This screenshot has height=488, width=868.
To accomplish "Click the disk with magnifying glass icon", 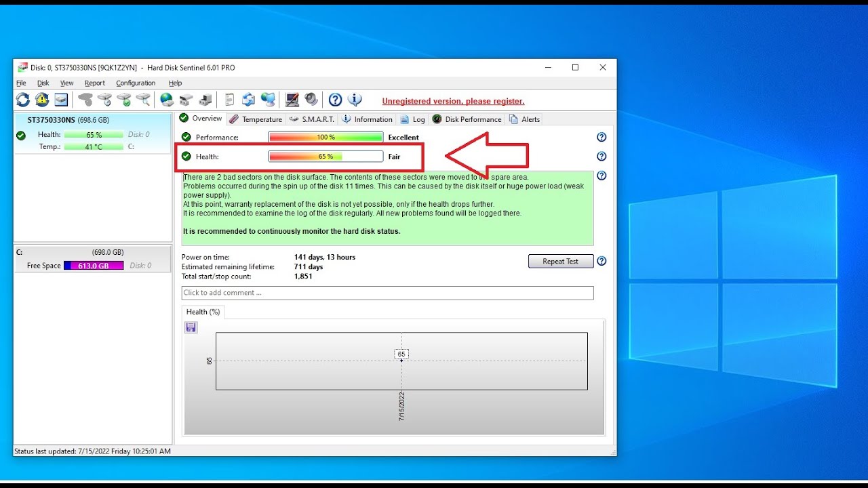I will pyautogui.click(x=143, y=100).
